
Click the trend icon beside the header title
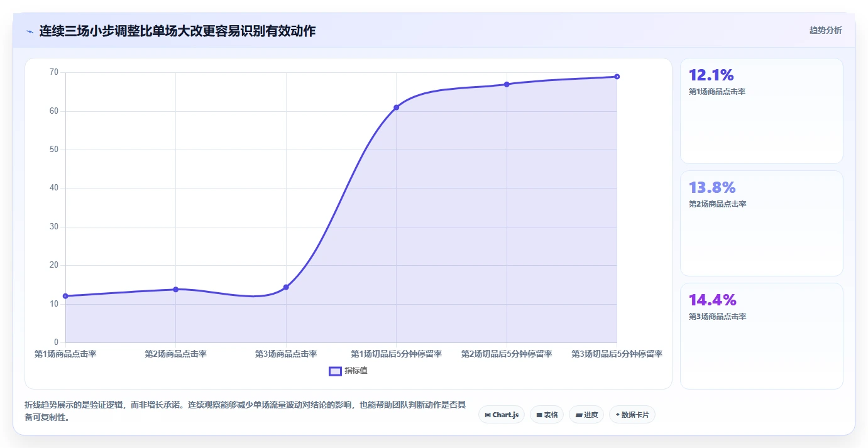tap(30, 31)
